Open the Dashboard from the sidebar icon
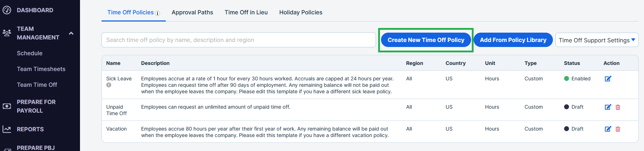The width and height of the screenshot is (644, 151). click(7, 10)
